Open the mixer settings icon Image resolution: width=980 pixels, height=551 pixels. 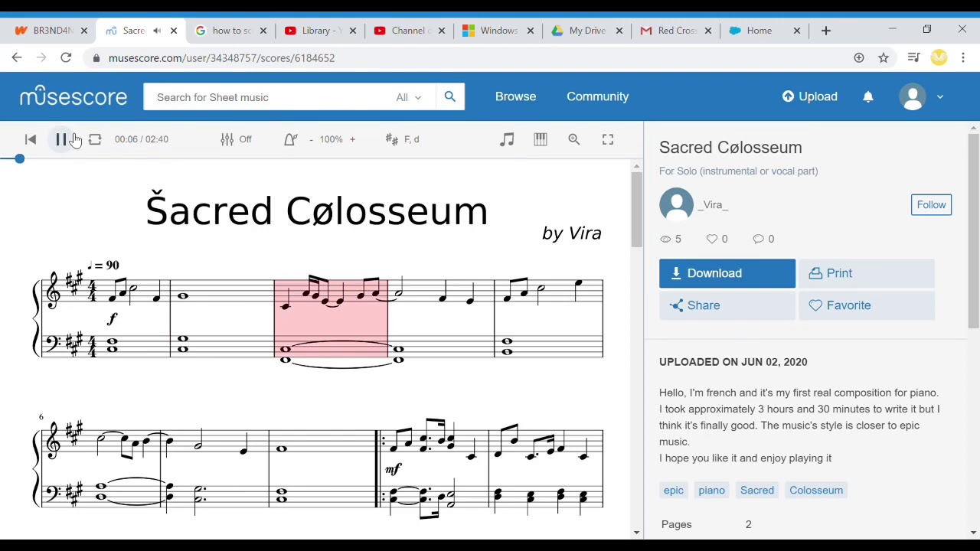[227, 139]
